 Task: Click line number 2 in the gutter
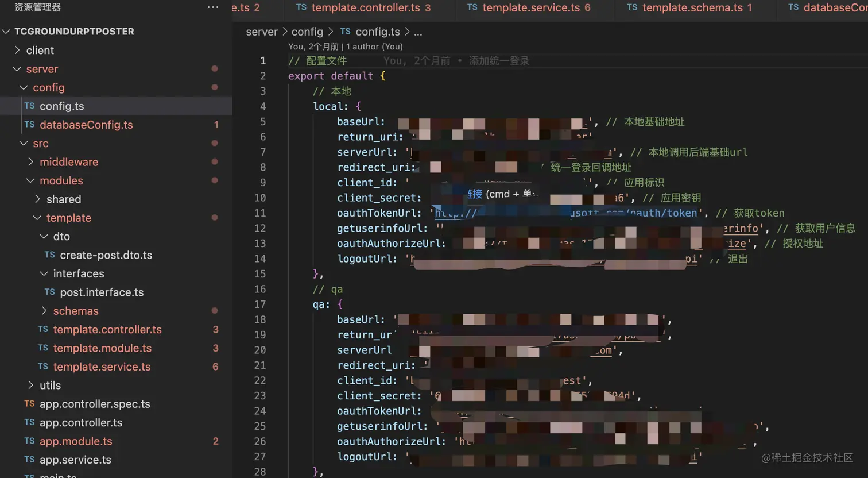[x=263, y=76]
